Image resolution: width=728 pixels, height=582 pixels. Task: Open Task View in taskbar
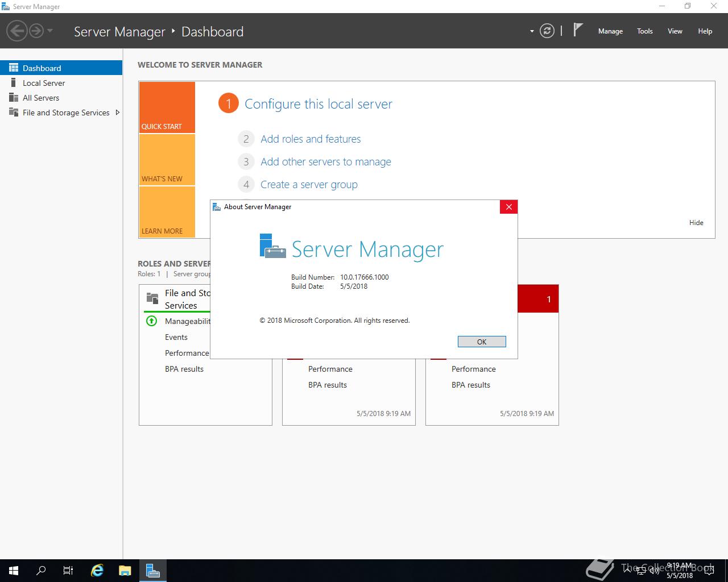click(x=68, y=570)
